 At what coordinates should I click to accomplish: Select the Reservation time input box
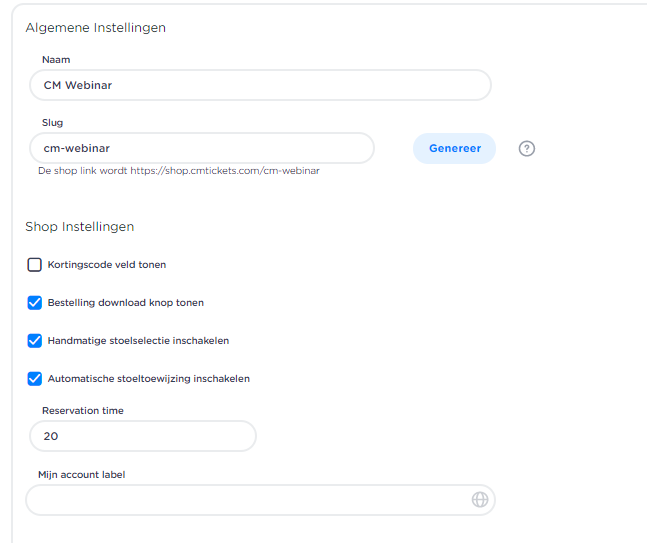coord(141,436)
